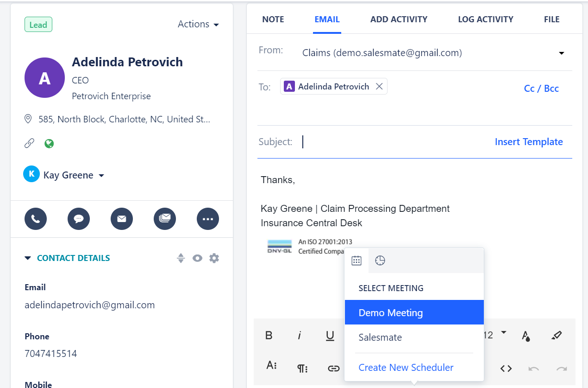Viewport: 588px width, 388px height.
Task: Click the envelope email icon button
Action: (x=122, y=219)
